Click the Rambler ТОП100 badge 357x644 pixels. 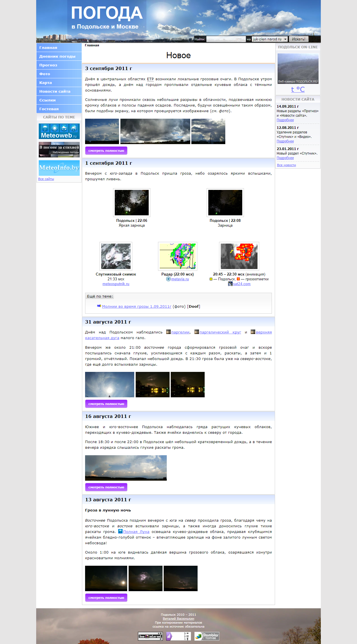click(x=207, y=636)
